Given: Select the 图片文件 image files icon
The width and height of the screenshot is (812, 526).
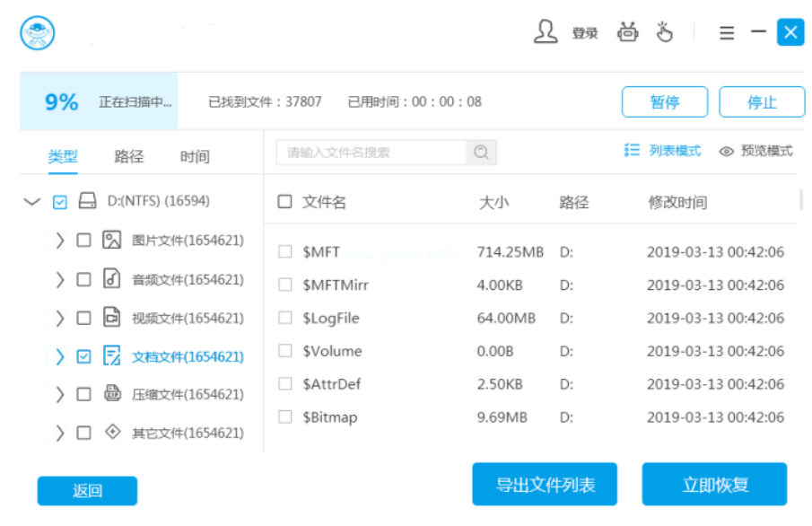Looking at the screenshot, I should [111, 241].
